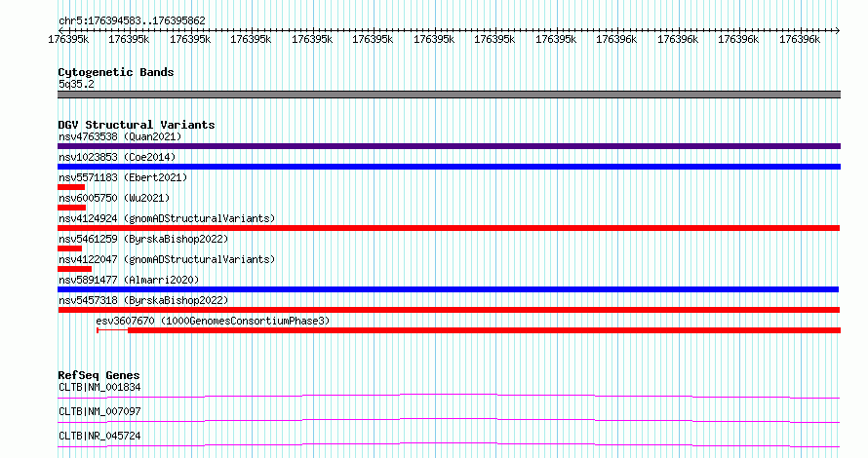The image size is (868, 458).
Task: Click the right arrowhead of the ruler
Action: coord(837,30)
